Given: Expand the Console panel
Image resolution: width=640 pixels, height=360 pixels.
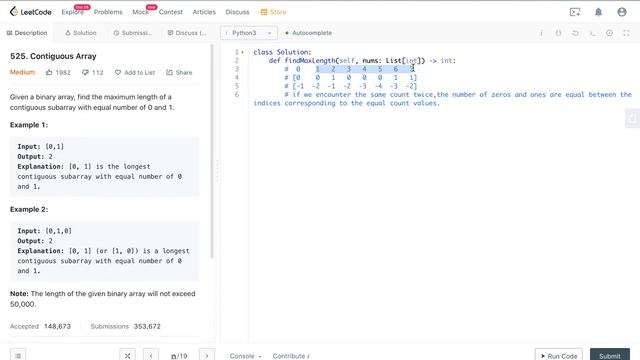Looking at the screenshot, I should click(x=245, y=356).
